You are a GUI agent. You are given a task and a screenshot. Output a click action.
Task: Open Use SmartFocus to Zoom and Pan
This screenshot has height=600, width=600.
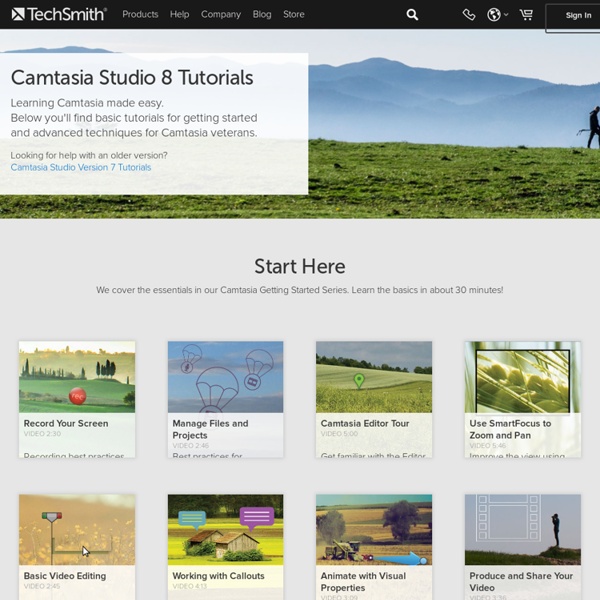[522, 377]
